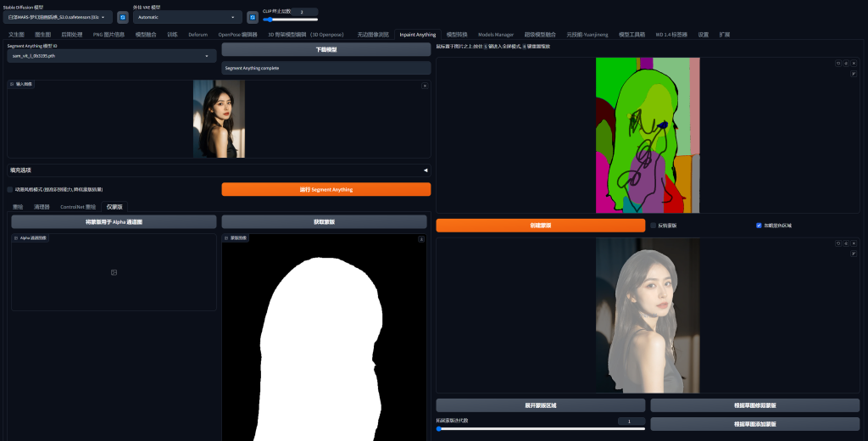Viewport: 868px width, 441px height.
Task: Download the mask image preview
Action: [421, 238]
